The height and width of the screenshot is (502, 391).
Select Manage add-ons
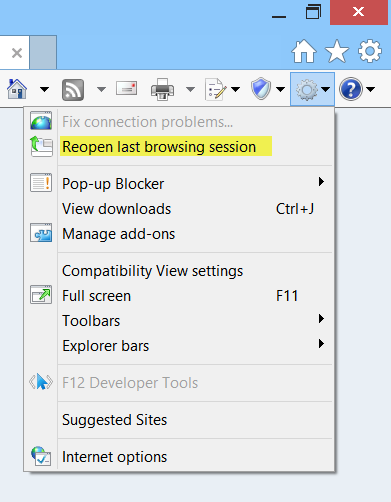tap(179, 234)
